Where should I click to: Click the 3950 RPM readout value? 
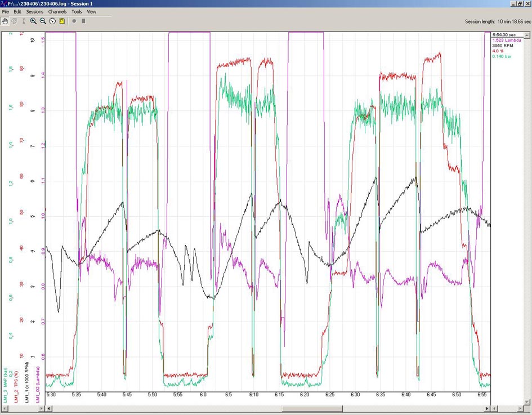[x=503, y=46]
